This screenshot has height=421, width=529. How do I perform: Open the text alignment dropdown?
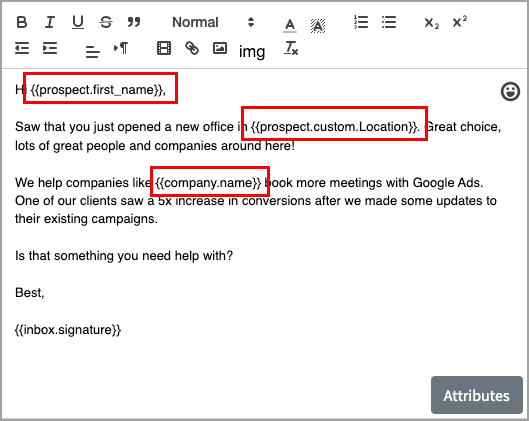pyautogui.click(x=92, y=51)
